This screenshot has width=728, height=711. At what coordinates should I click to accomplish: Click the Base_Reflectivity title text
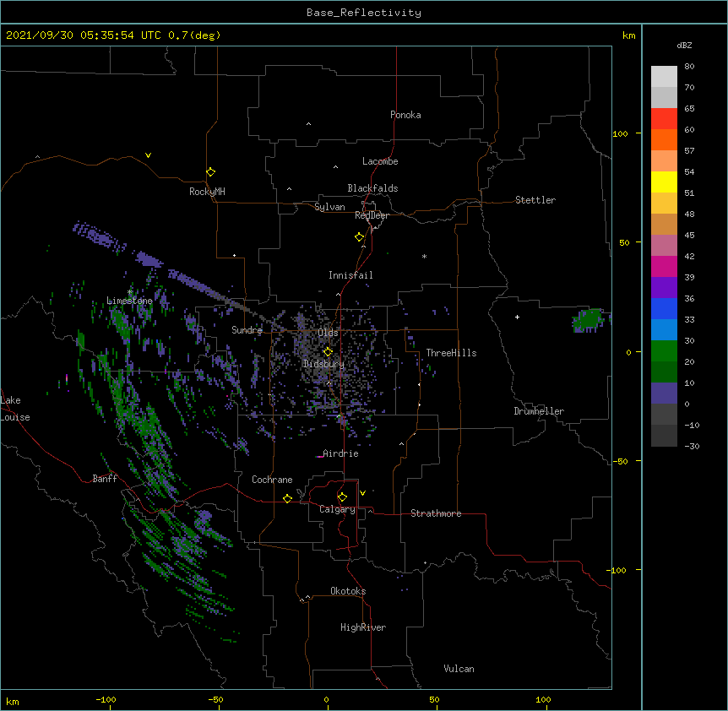(364, 13)
